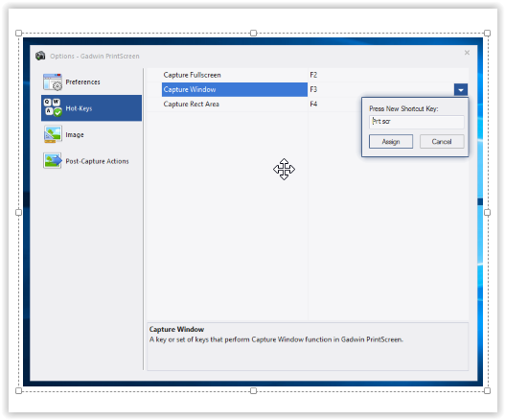Click the F2 shortcut value
505x420 pixels.
(313, 75)
